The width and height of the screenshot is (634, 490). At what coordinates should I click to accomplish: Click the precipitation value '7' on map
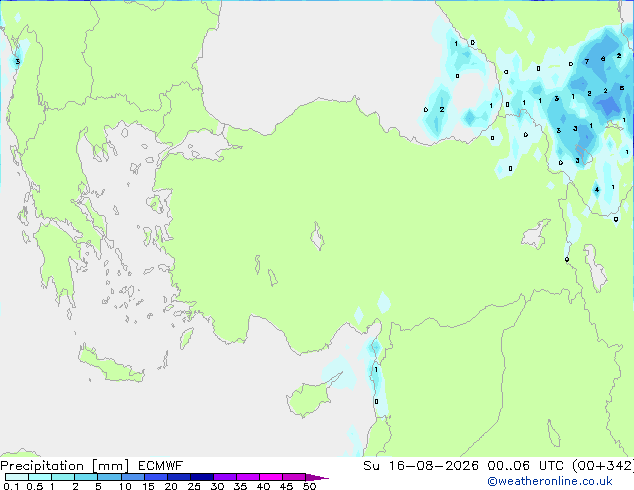[x=587, y=61]
